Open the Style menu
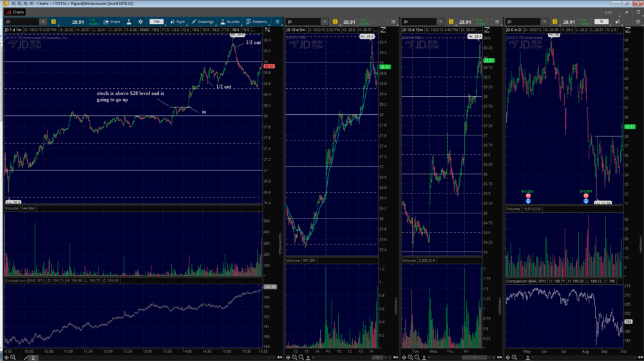644x361 pixels. pos(178,22)
